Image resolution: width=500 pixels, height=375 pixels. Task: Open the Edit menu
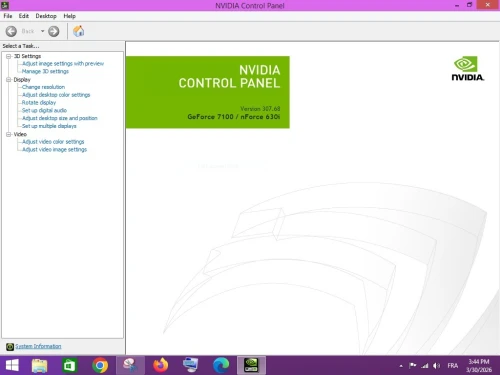click(24, 16)
